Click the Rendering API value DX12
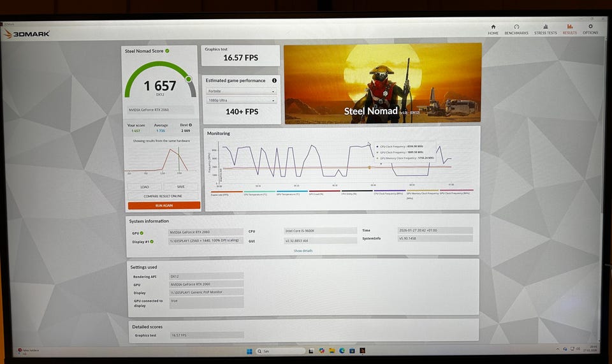Screen dimensions: 612x364 click(206, 276)
